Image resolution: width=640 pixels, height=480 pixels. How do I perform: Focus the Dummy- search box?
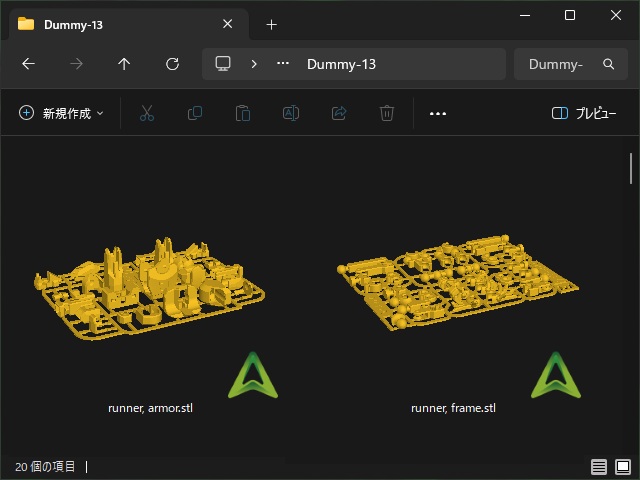[571, 64]
